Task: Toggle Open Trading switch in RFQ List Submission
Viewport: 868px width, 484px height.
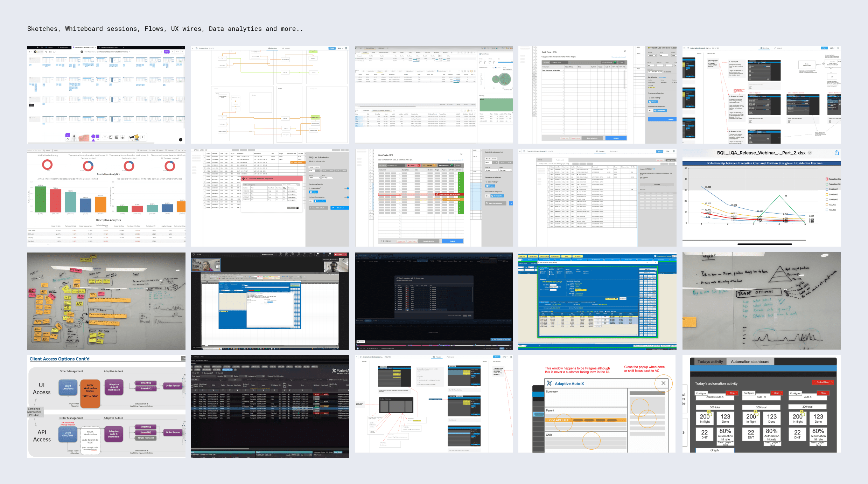Action: pos(346,188)
